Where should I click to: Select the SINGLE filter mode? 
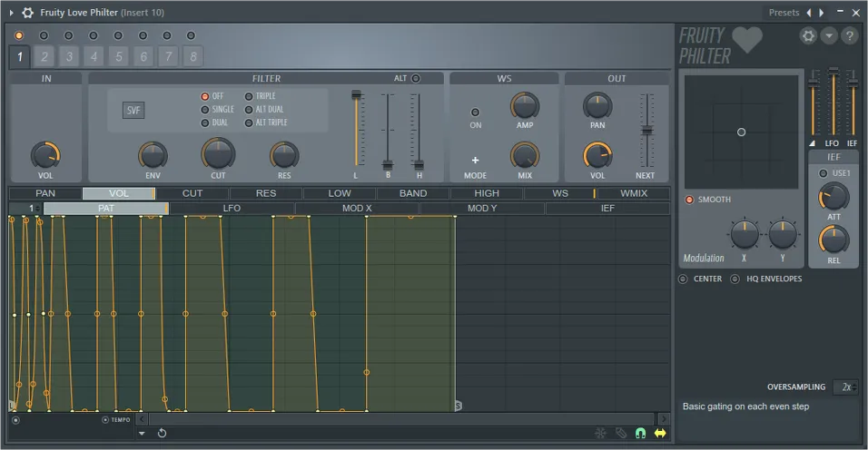tap(217, 110)
